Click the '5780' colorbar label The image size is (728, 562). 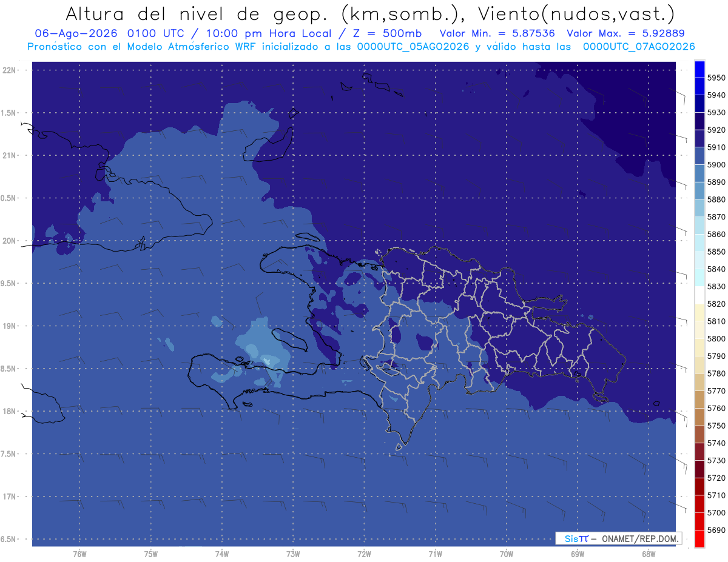pos(716,373)
